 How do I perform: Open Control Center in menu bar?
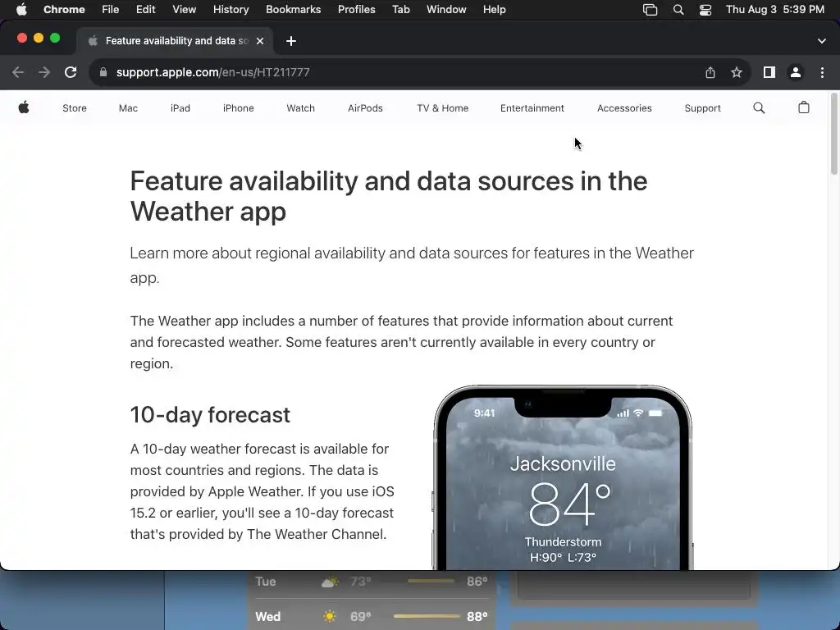705,10
